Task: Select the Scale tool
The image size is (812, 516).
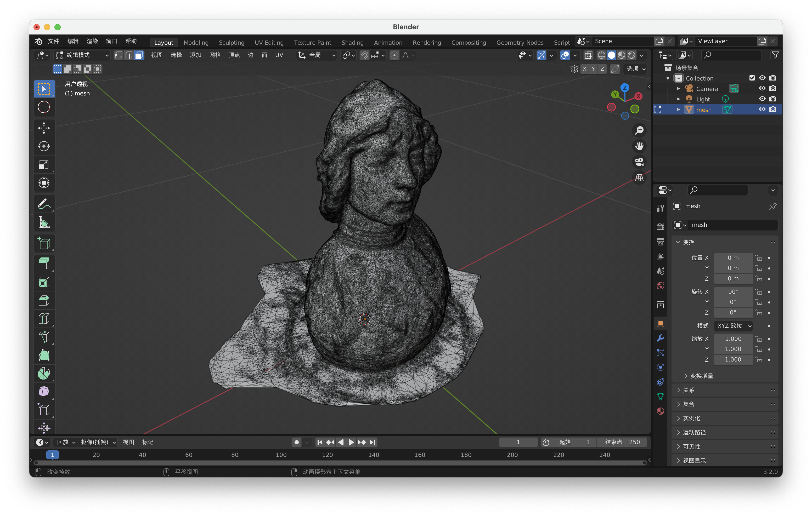Action: (x=44, y=164)
